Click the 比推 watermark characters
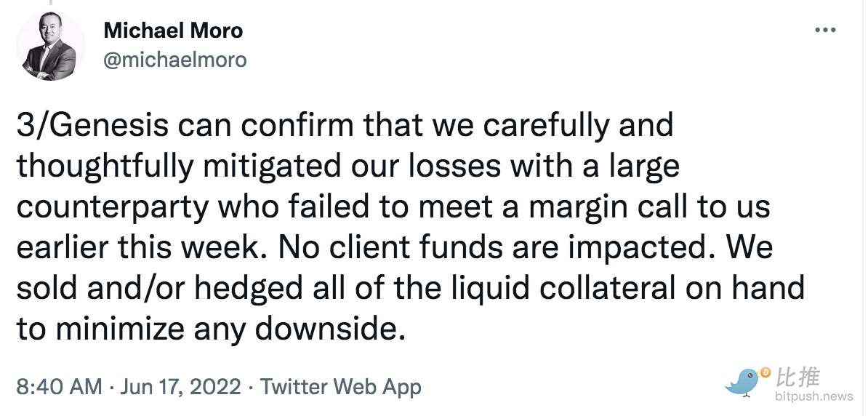868x416 pixels. coord(797,377)
